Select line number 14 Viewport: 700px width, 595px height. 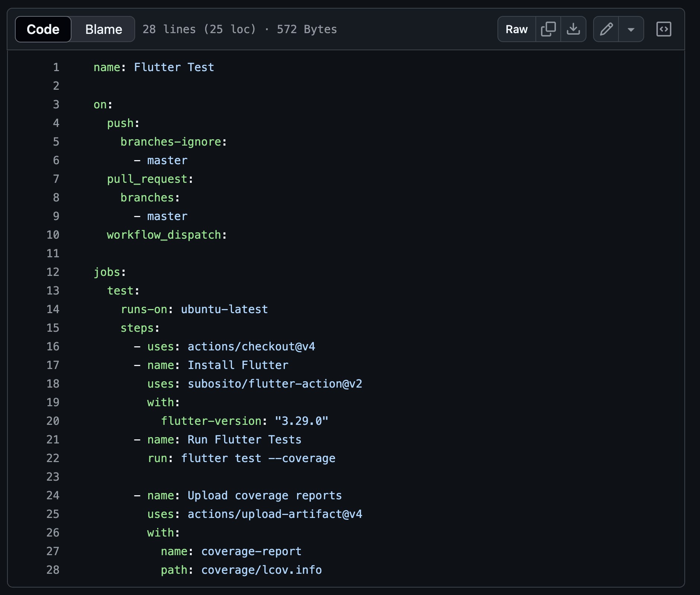(x=53, y=309)
